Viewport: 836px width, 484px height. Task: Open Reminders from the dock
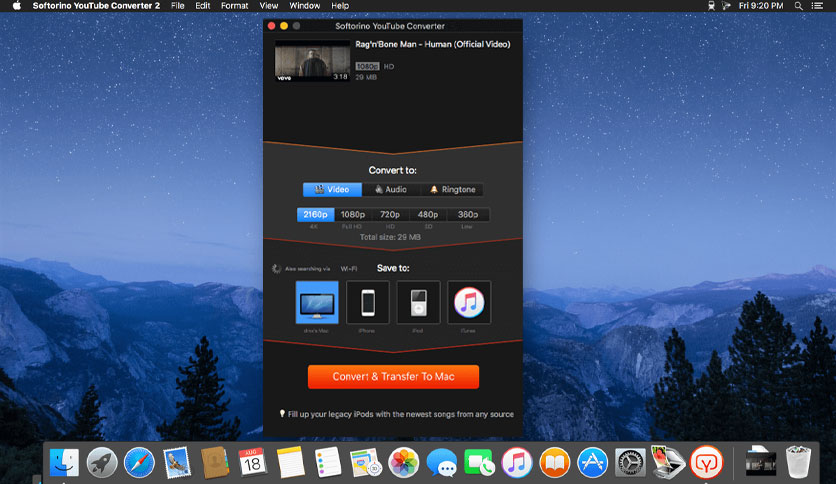coord(328,462)
